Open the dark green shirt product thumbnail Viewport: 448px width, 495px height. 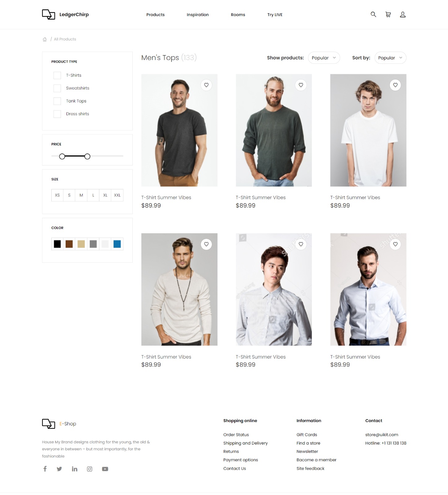(274, 130)
